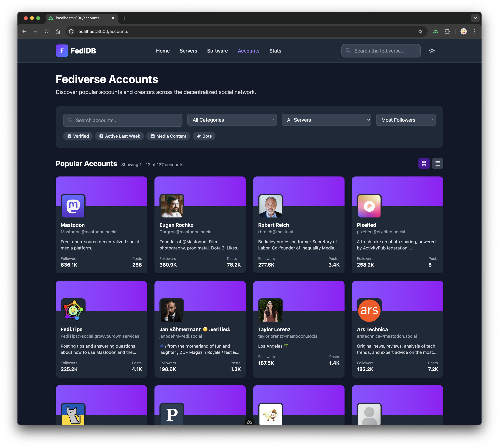Close the localhost:3000/accounts tab

[113, 18]
